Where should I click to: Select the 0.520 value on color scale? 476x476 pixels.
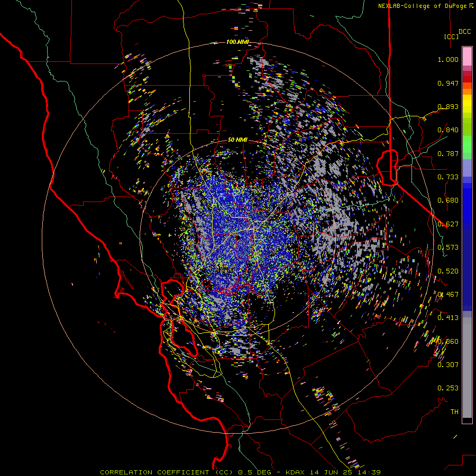[x=448, y=271]
